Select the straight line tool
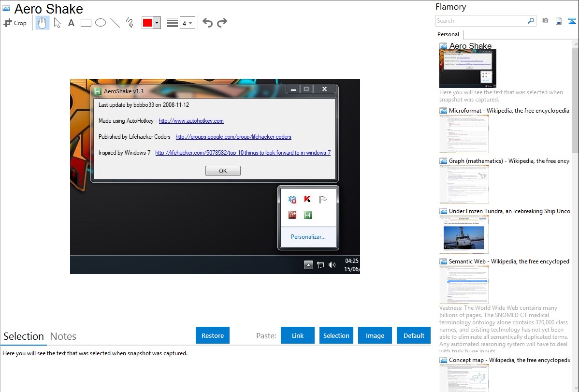 click(x=115, y=23)
